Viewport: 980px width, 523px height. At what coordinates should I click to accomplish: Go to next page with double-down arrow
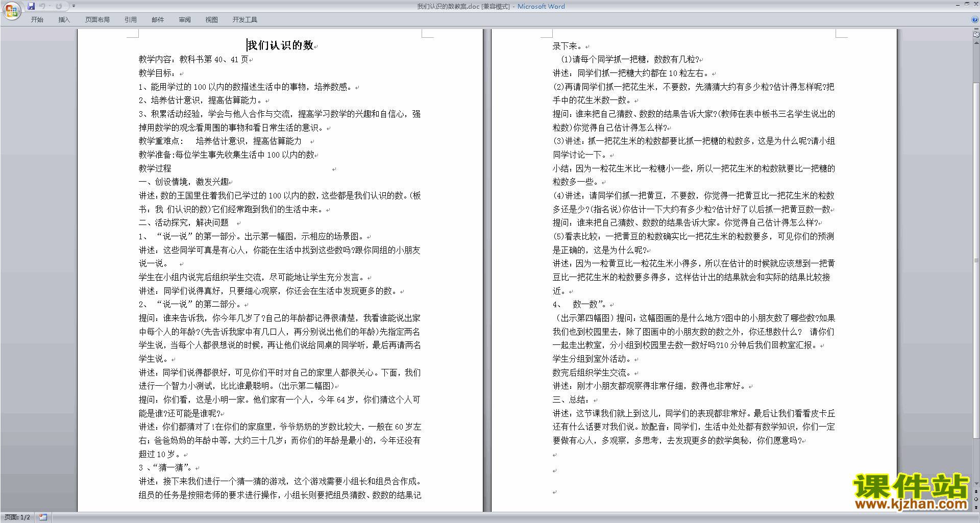tap(976, 507)
